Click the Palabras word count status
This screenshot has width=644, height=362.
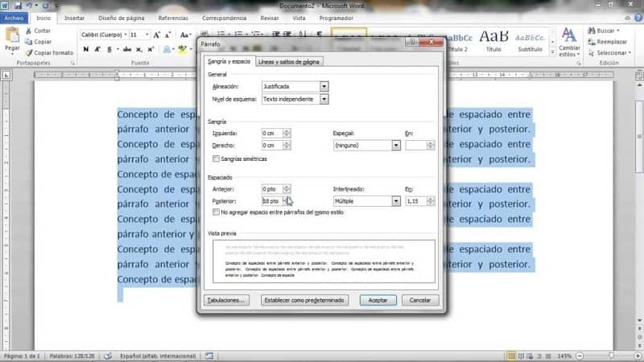click(72, 356)
